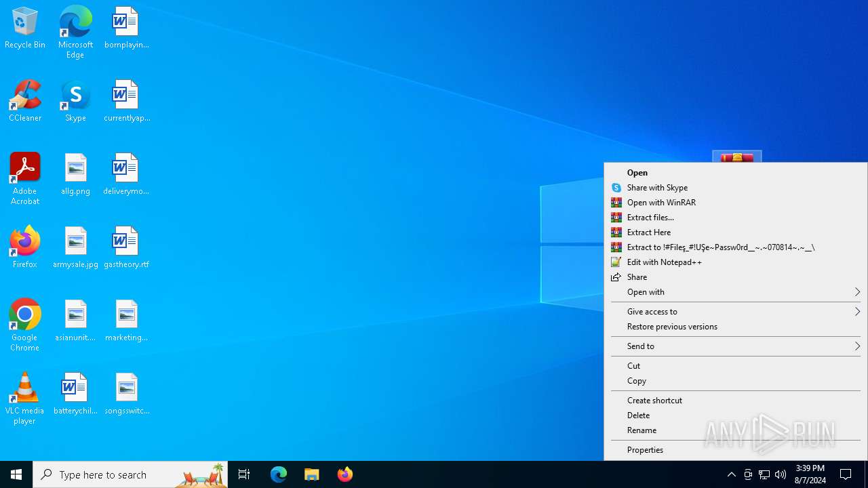The image size is (868, 488).
Task: Open the Windows Start menu
Action: (x=16, y=474)
